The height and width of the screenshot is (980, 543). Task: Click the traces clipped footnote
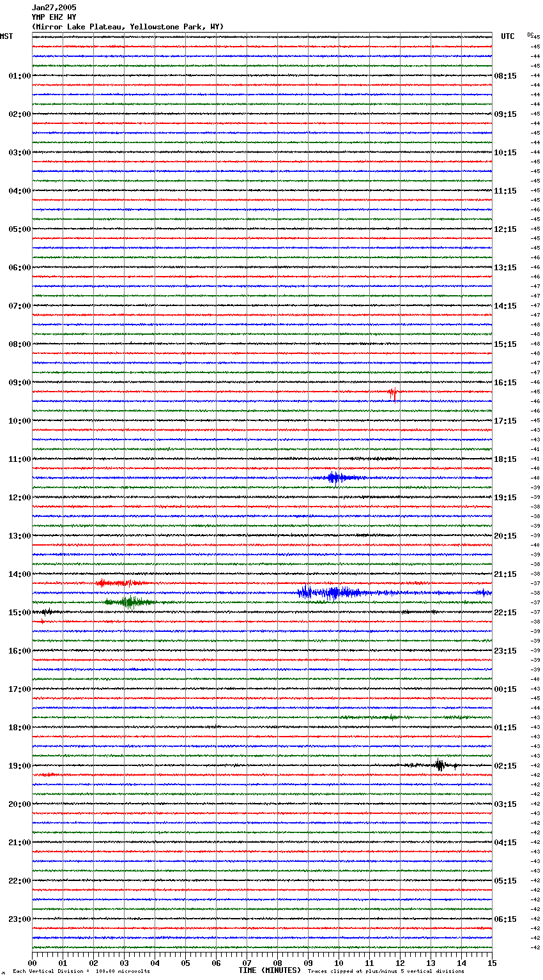pyautogui.click(x=386, y=972)
